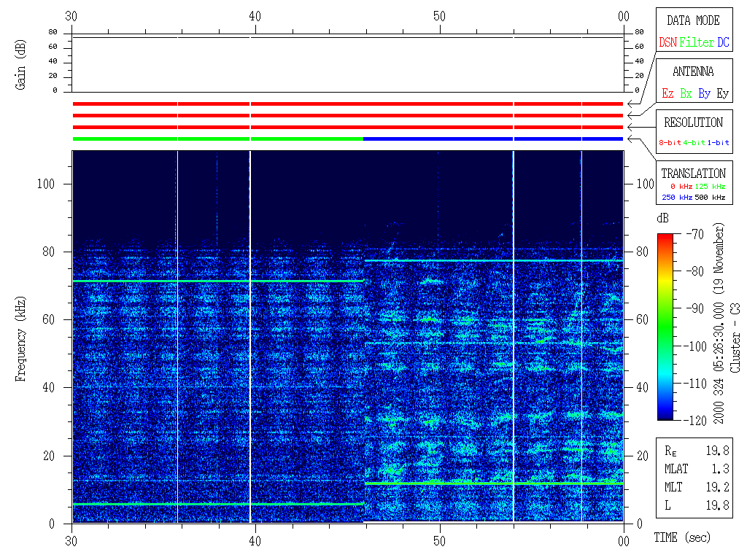Click the blue segment of translation status bar
The image size is (747, 560).
tap(493, 139)
